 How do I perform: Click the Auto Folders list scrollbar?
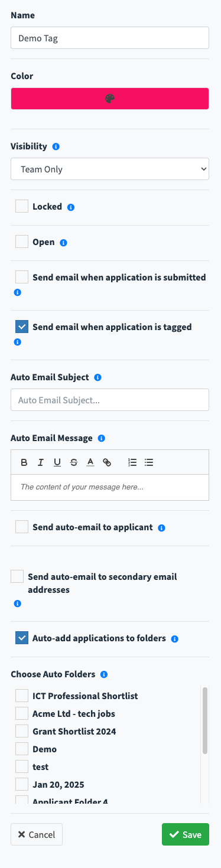[x=205, y=720]
